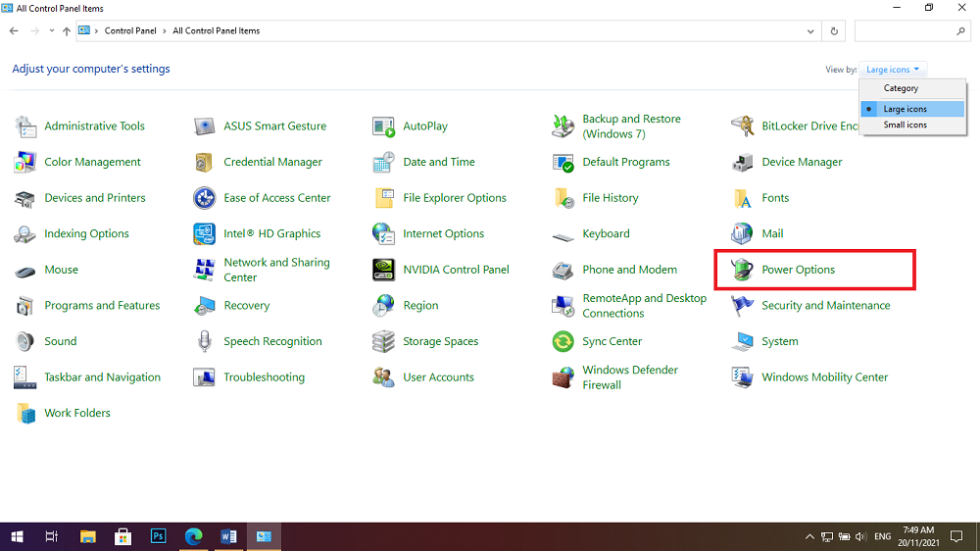Screen dimensions: 980x551
Task: Open the Keyboard icon
Action: coord(563,236)
